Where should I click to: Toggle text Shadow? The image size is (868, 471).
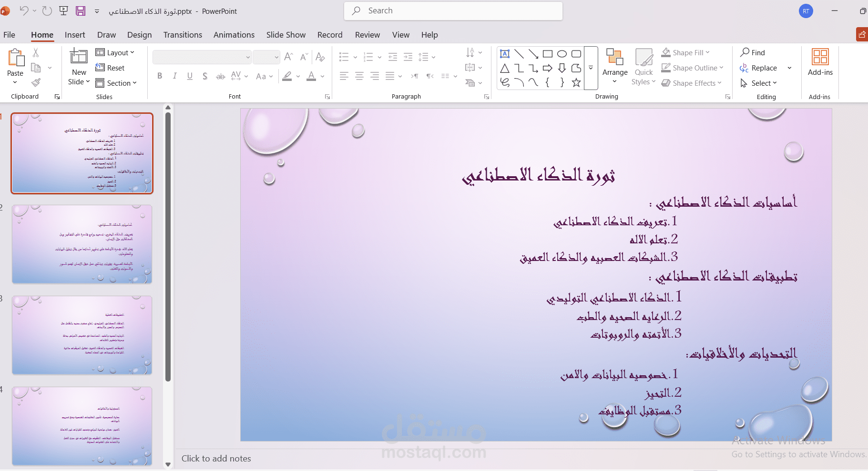click(x=205, y=76)
